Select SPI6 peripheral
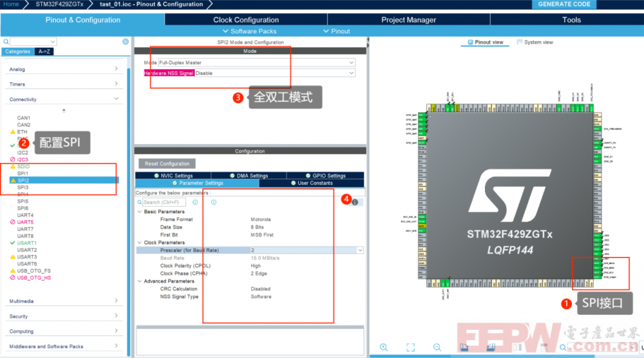The width and height of the screenshot is (644, 358). pyautogui.click(x=23, y=208)
